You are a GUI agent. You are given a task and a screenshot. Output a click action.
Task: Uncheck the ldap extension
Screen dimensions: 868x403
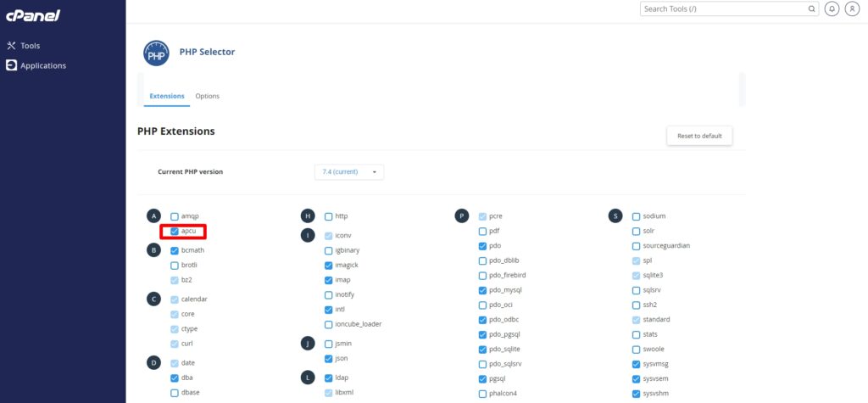pyautogui.click(x=328, y=378)
